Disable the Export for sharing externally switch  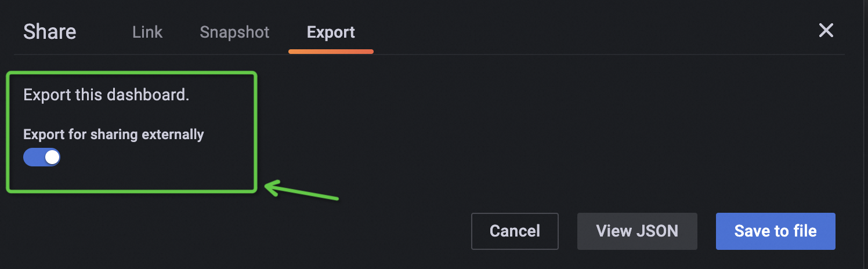42,157
